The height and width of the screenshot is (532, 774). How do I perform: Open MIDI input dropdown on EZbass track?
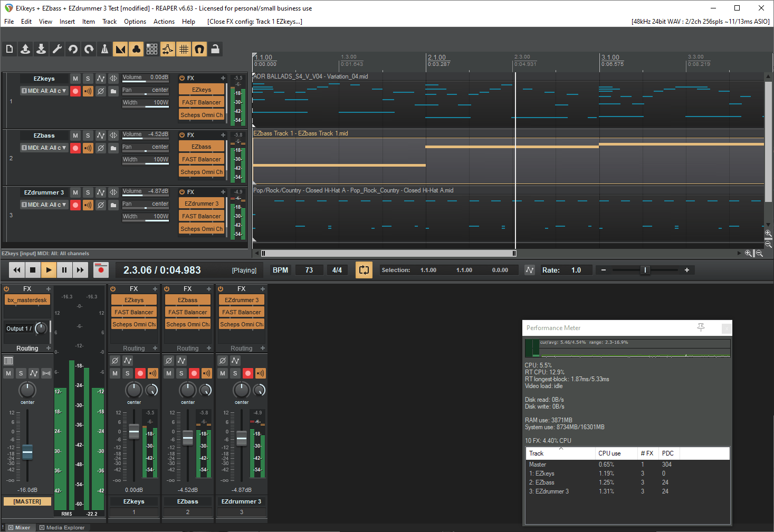[44, 148]
